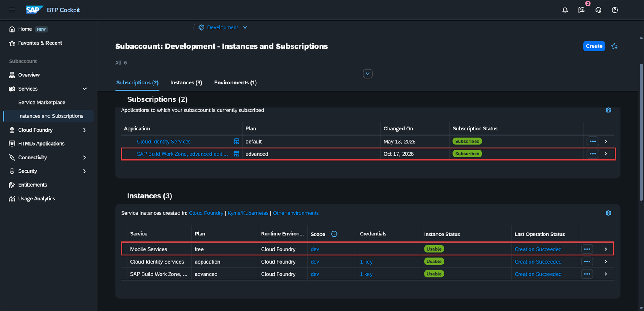Switch to Instances (3) tab
This screenshot has width=644, height=311.
pos(186,82)
